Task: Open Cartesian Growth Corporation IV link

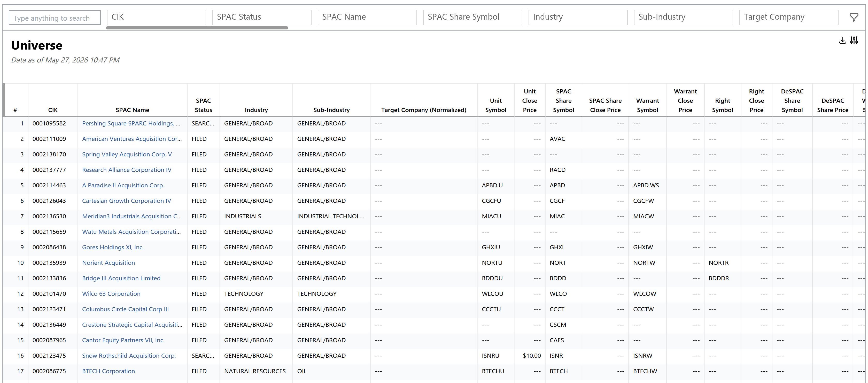Action: [126, 201]
